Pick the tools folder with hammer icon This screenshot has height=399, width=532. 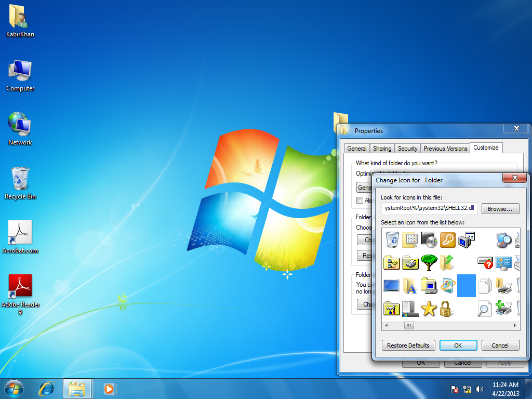click(392, 309)
